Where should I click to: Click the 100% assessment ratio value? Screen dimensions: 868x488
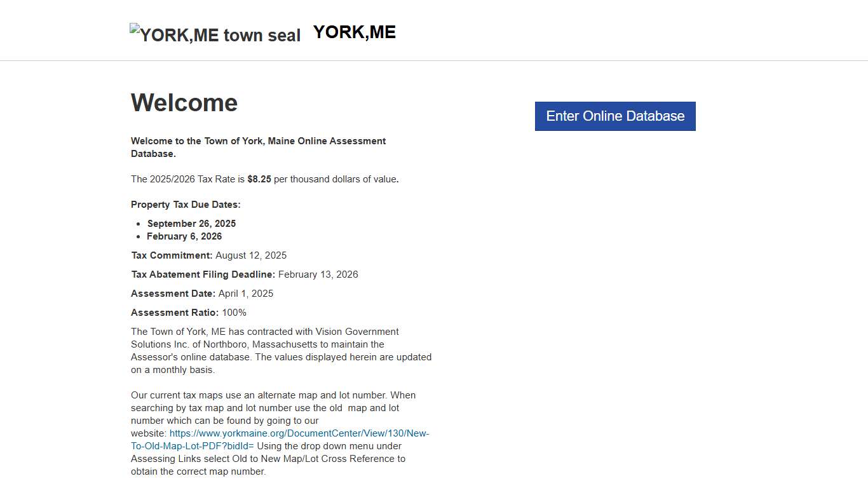tap(234, 313)
